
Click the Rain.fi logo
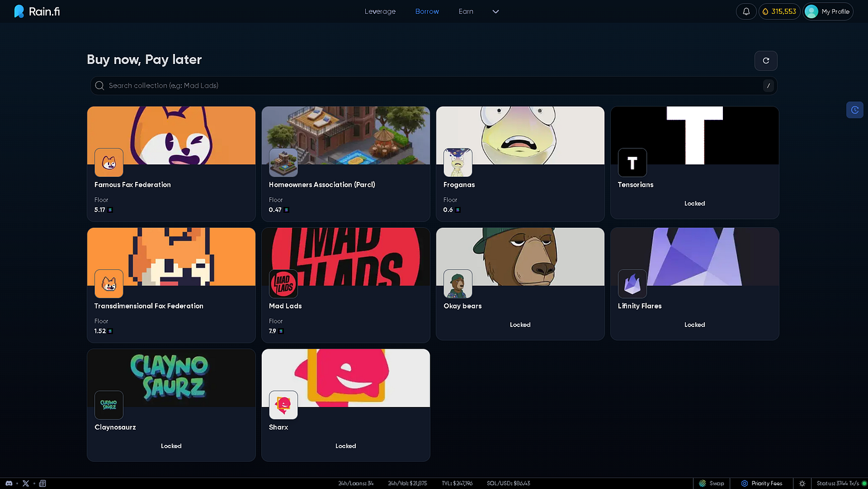[x=37, y=11]
